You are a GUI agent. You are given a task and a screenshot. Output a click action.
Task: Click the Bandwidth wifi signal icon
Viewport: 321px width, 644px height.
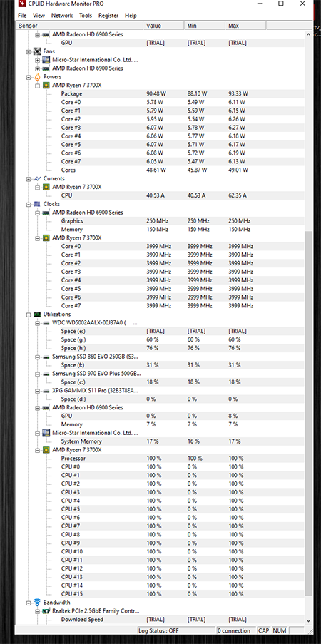[x=37, y=603]
